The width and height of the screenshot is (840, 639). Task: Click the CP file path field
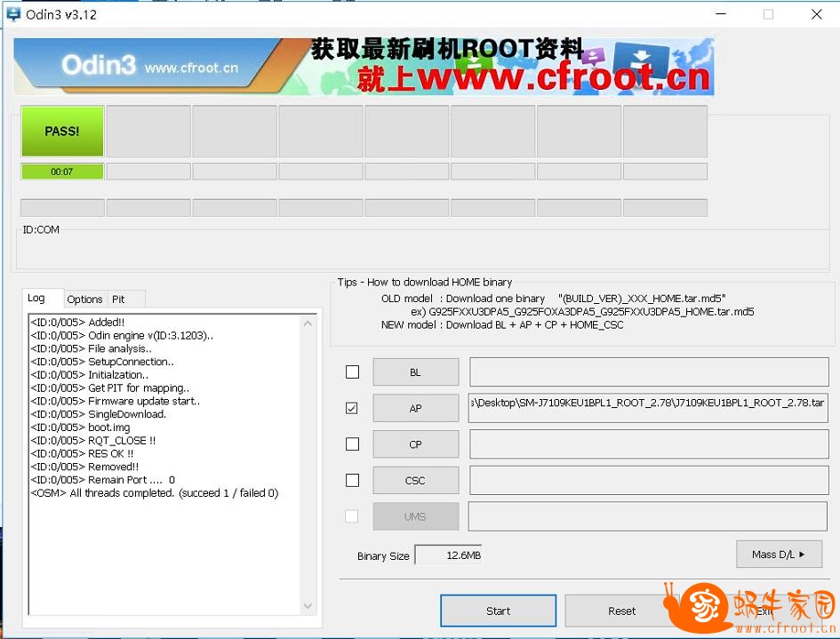click(x=649, y=444)
